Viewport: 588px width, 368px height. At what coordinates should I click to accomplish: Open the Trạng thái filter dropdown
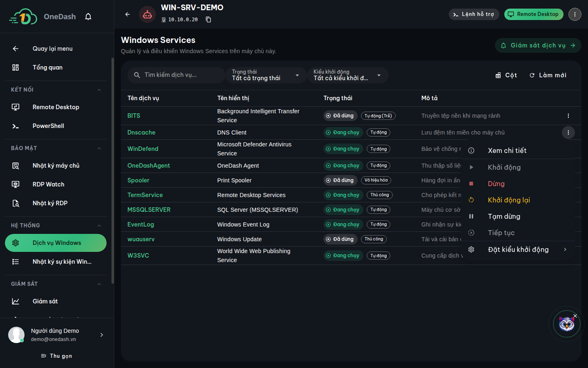tap(266, 75)
